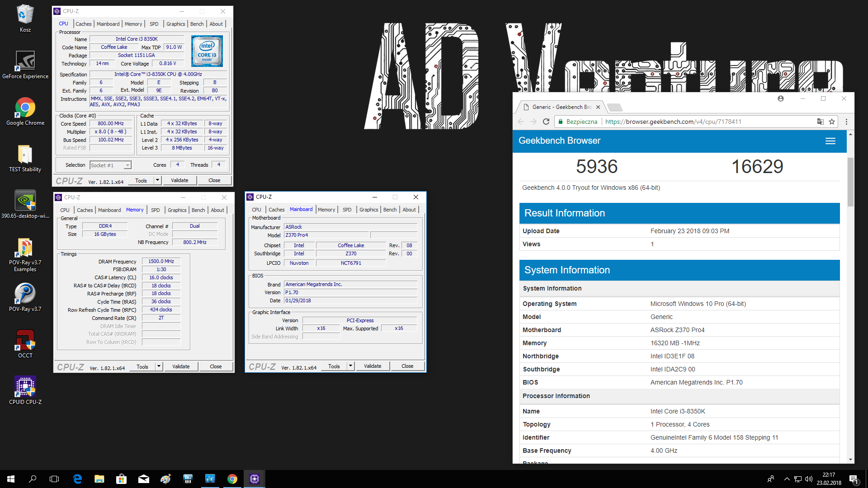Click Core Speed '800.00 MHz' value

[111, 123]
